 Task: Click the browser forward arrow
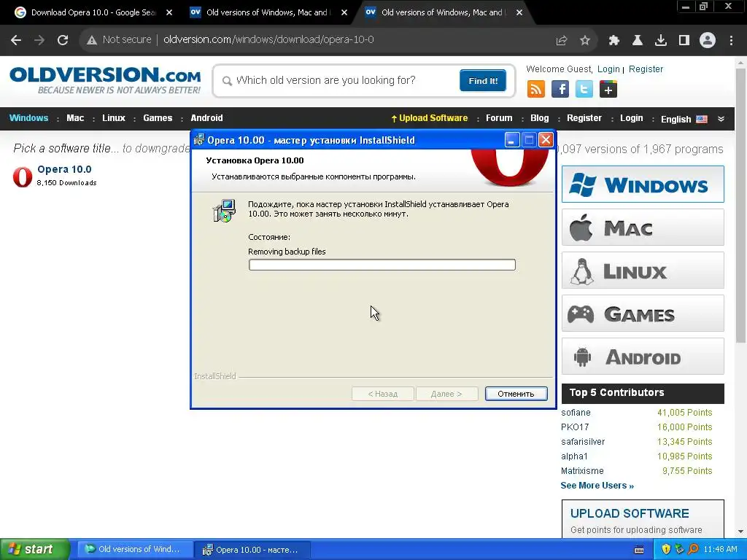click(39, 40)
